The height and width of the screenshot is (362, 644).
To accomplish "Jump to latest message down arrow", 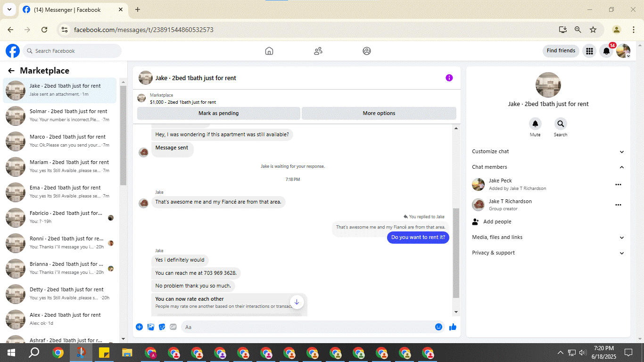I will tap(297, 302).
